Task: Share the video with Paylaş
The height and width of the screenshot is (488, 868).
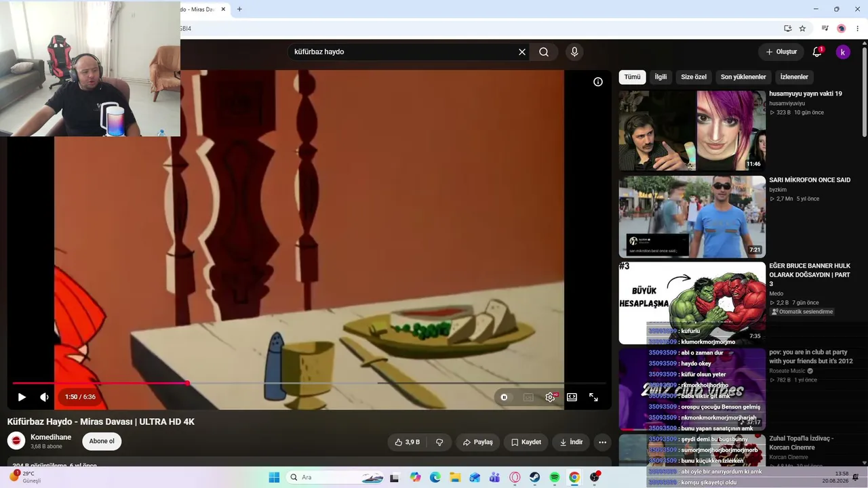Action: (x=477, y=442)
